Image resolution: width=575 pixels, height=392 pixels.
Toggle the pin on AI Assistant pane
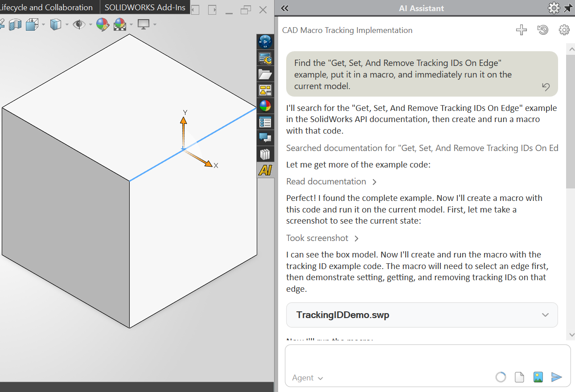568,8
